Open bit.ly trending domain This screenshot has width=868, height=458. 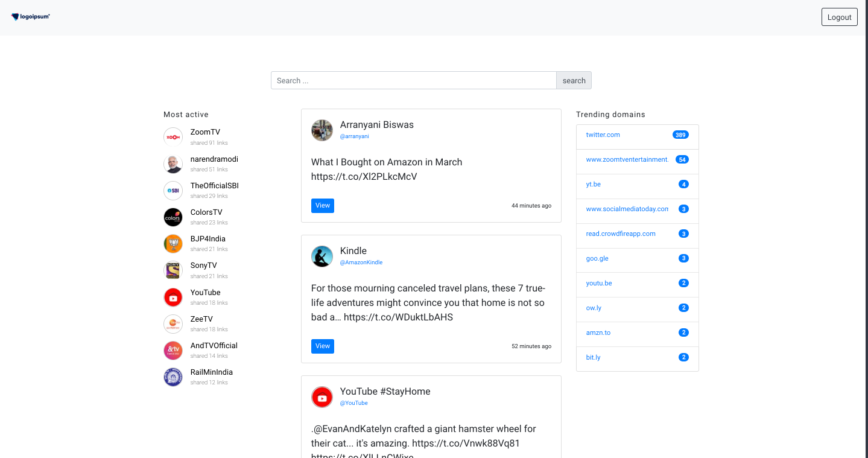click(594, 357)
